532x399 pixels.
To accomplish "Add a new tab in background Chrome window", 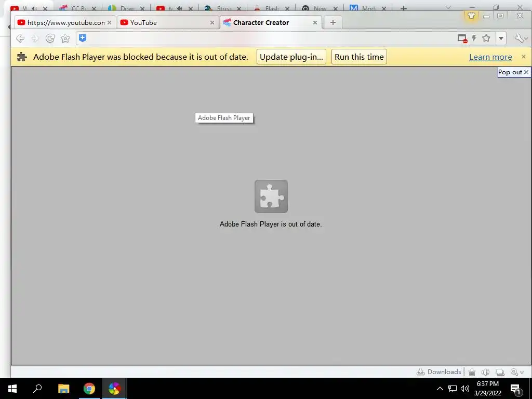I will [x=403, y=8].
